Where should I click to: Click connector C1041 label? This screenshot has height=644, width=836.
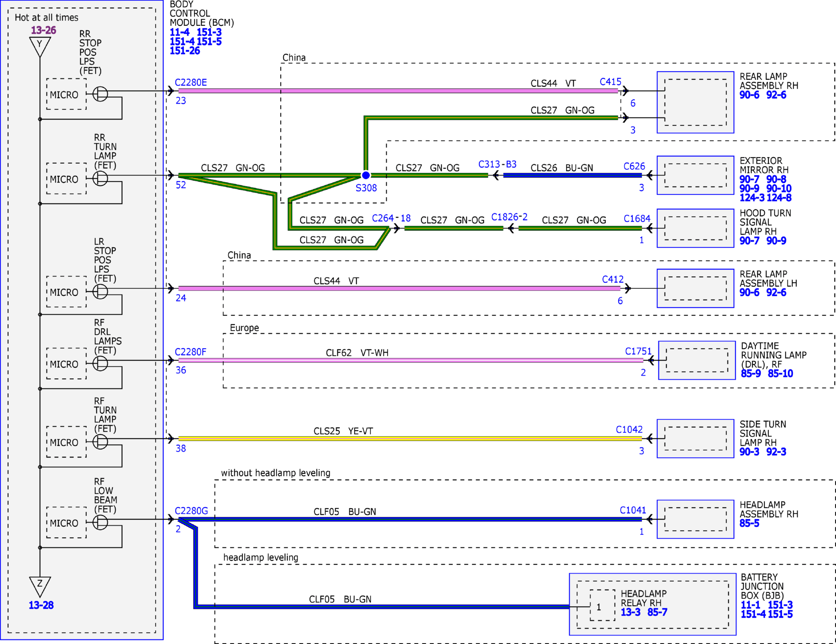(633, 510)
